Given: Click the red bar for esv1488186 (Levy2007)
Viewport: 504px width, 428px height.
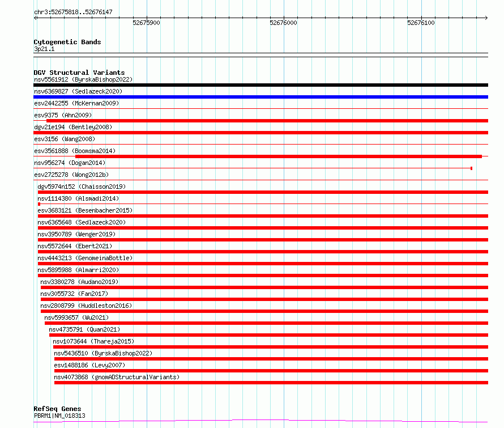Looking at the screenshot, I should click(x=271, y=371).
